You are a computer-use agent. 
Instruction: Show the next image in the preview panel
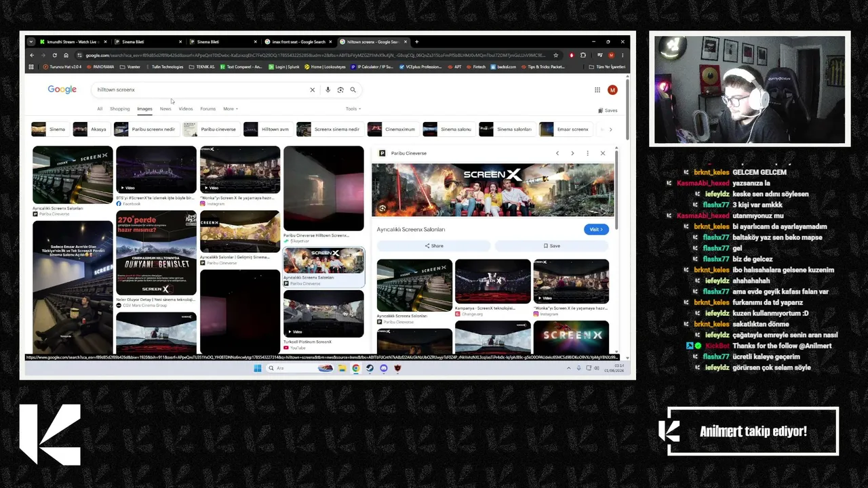[572, 153]
